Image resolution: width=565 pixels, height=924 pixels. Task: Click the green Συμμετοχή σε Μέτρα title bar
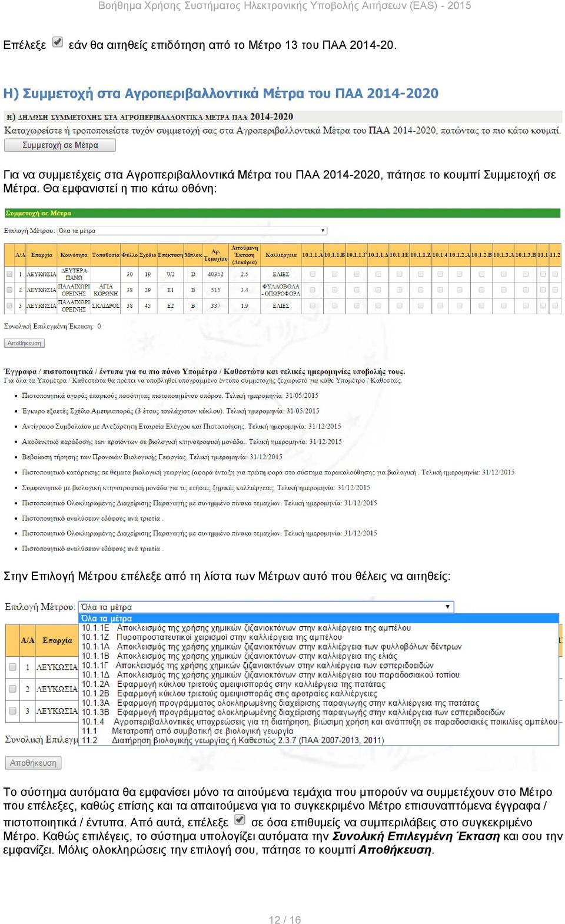click(282, 213)
